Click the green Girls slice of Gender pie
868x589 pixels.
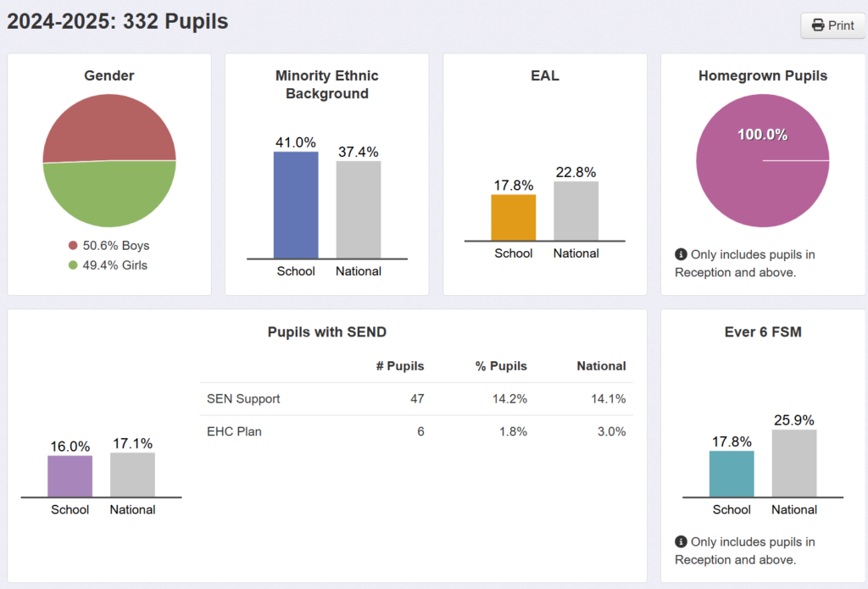[x=109, y=194]
